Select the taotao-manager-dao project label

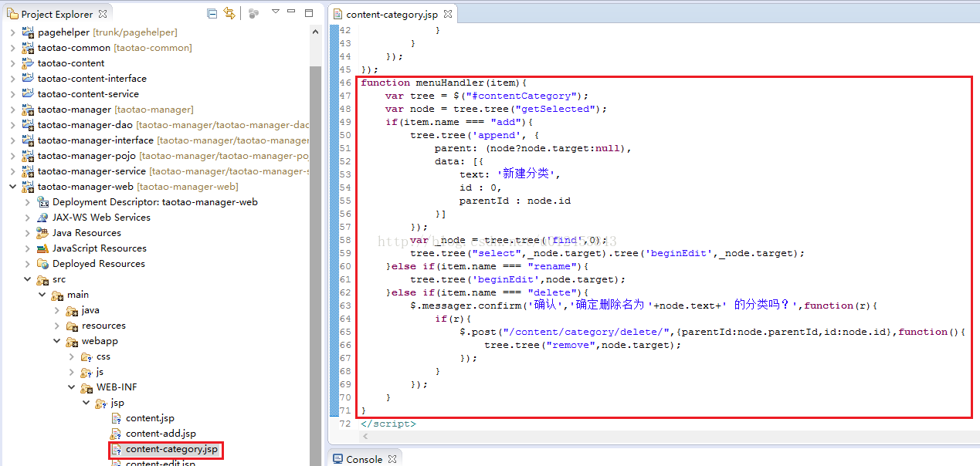pyautogui.click(x=85, y=125)
